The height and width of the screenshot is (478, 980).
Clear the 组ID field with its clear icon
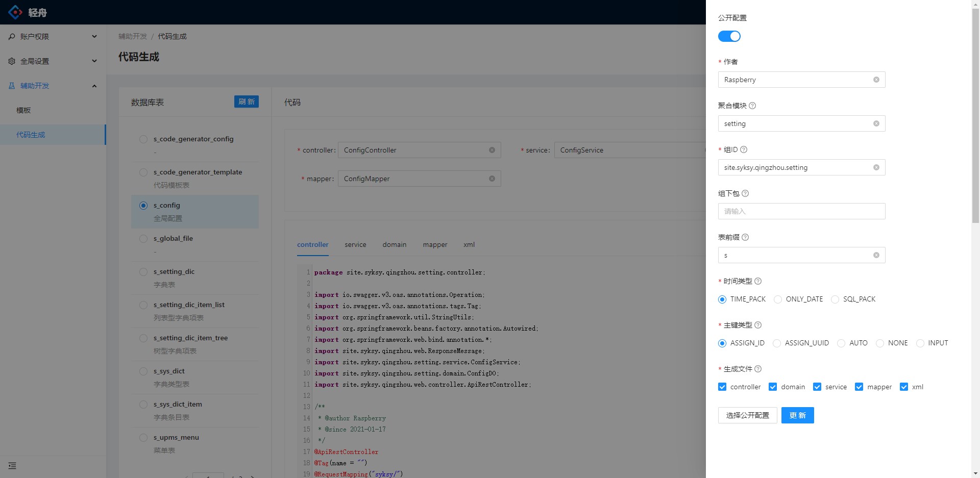point(876,167)
